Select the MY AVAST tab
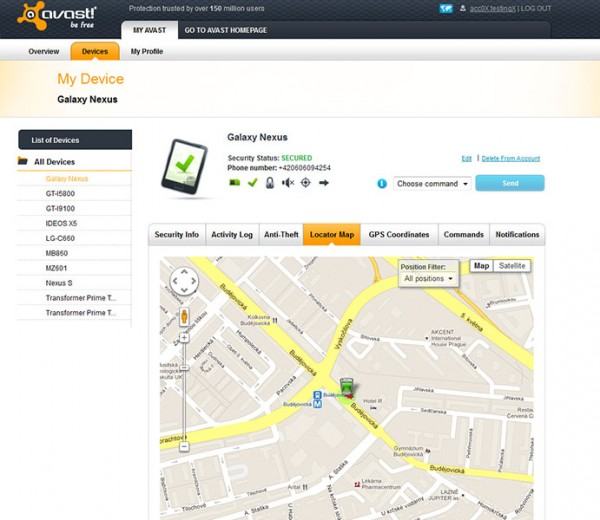 [x=150, y=30]
